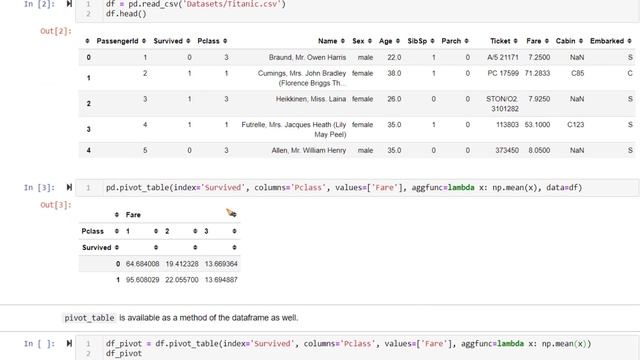Select cell 'Allen, Mr. William Henry'
The height and width of the screenshot is (360, 640).
tap(309, 151)
